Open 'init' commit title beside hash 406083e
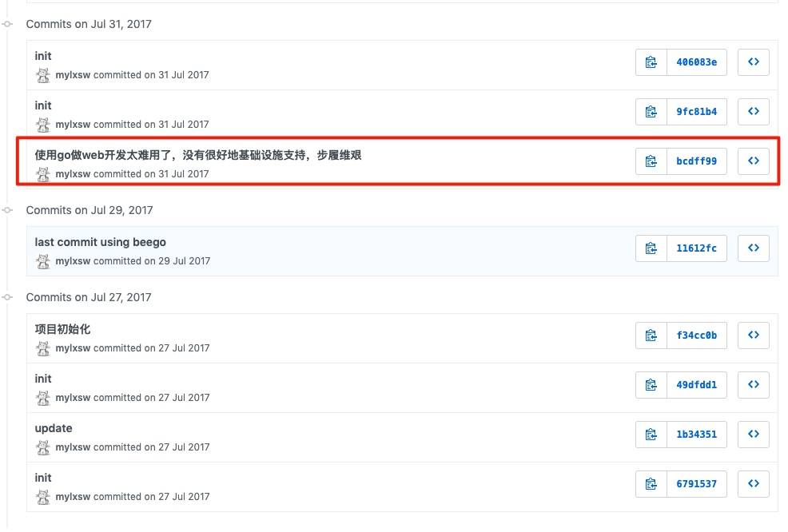This screenshot has width=788, height=532. pos(42,56)
